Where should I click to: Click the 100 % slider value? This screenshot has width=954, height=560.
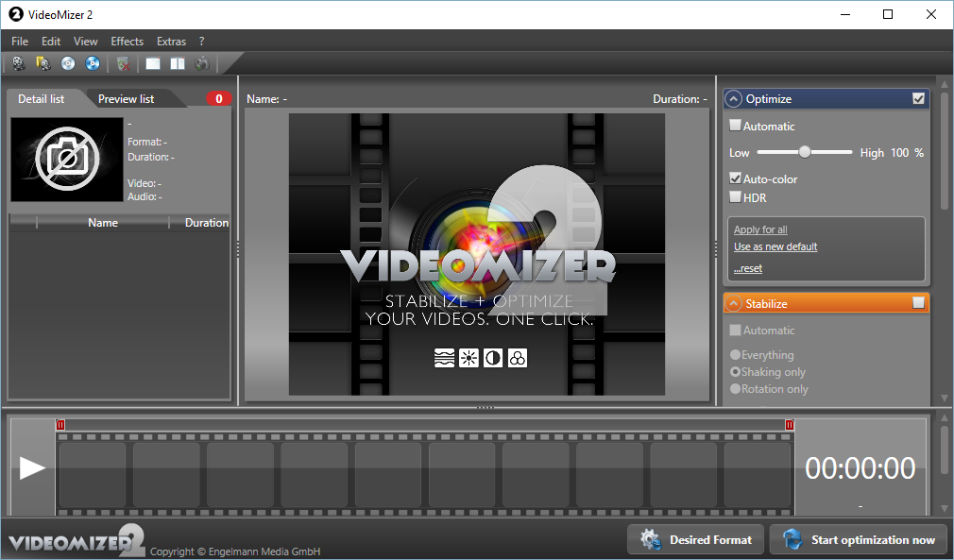[907, 153]
